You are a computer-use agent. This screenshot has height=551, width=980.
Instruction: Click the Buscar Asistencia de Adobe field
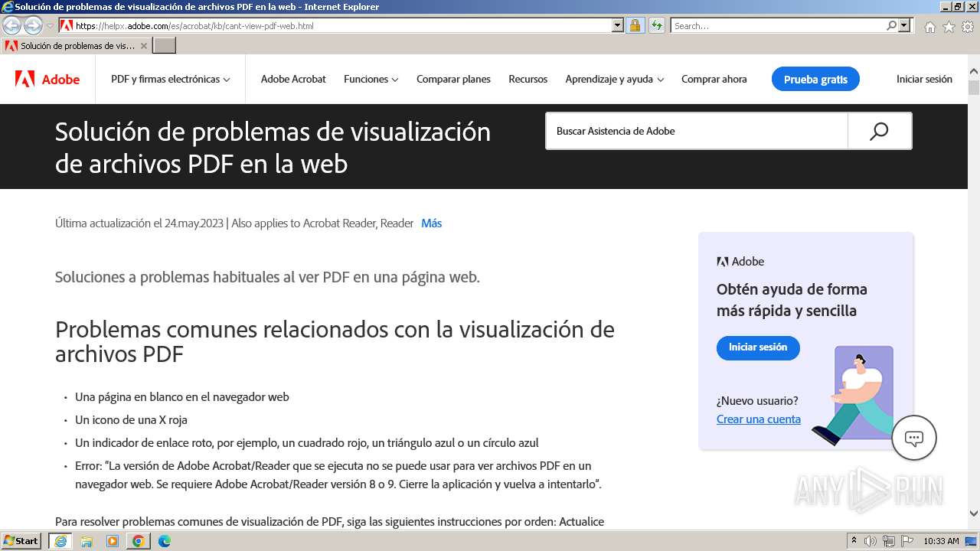coord(697,131)
